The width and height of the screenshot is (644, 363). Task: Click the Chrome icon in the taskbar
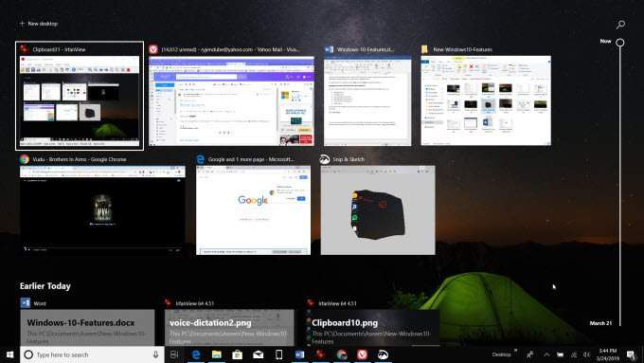pyautogui.click(x=341, y=354)
